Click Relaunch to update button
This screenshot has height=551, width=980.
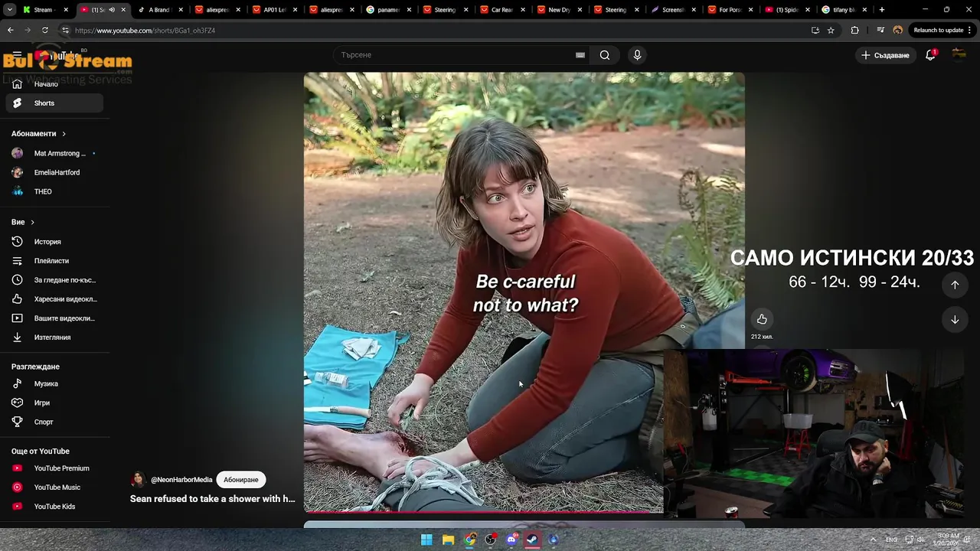(942, 31)
